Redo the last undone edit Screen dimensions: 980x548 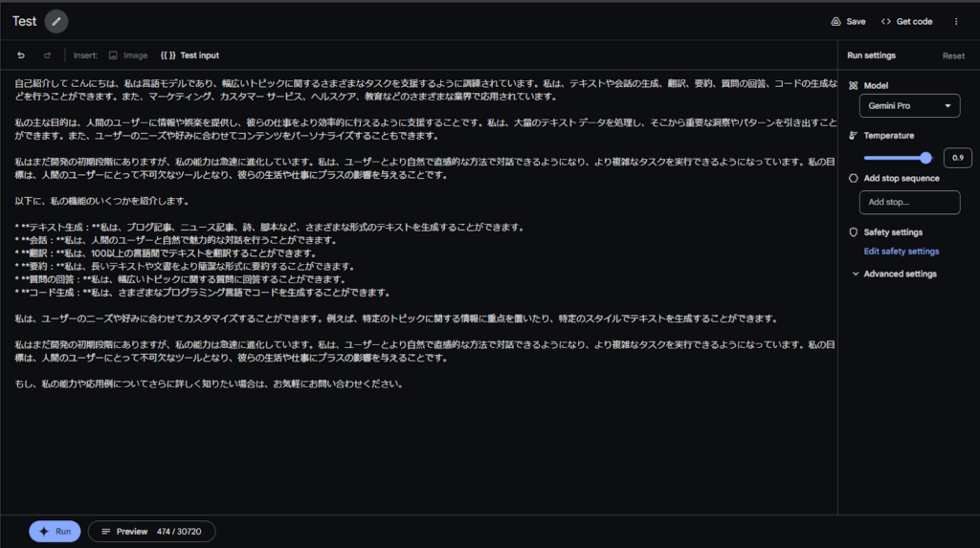point(44,55)
